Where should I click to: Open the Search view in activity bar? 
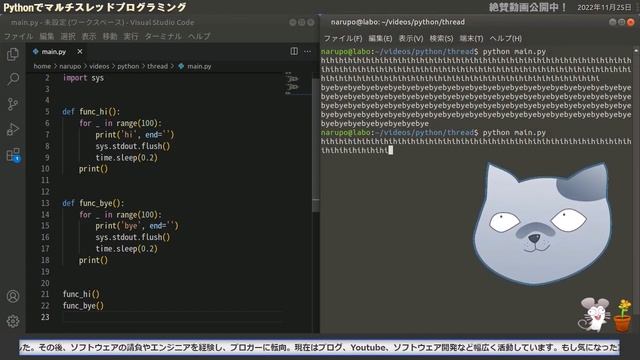tap(13, 79)
